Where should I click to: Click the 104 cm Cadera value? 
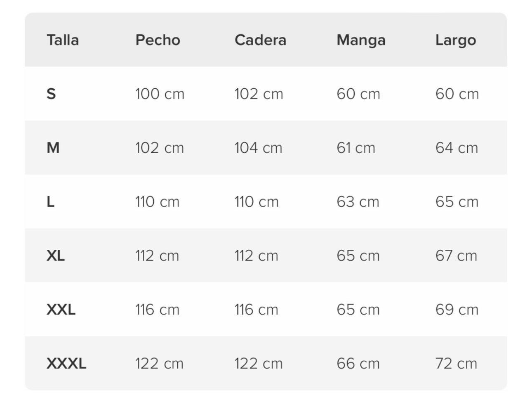click(258, 148)
